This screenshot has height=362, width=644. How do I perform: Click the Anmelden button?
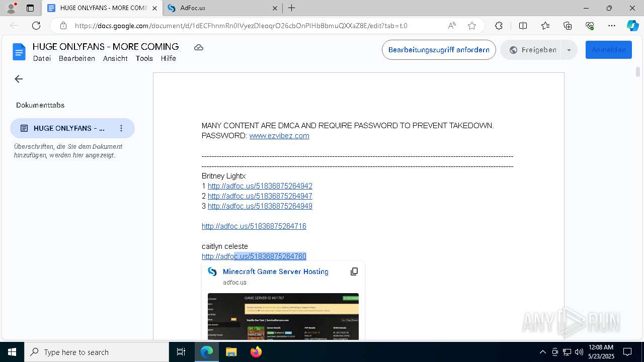[x=609, y=50]
